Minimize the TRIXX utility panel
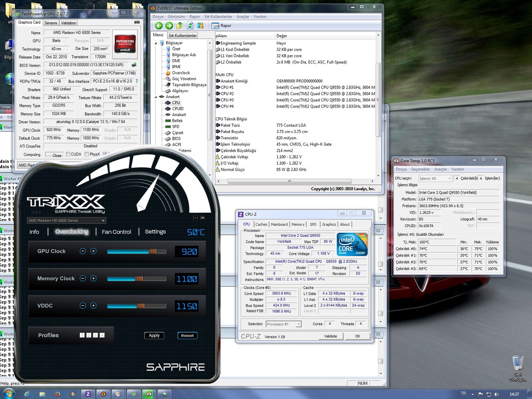The image size is (532, 399). 196,218
